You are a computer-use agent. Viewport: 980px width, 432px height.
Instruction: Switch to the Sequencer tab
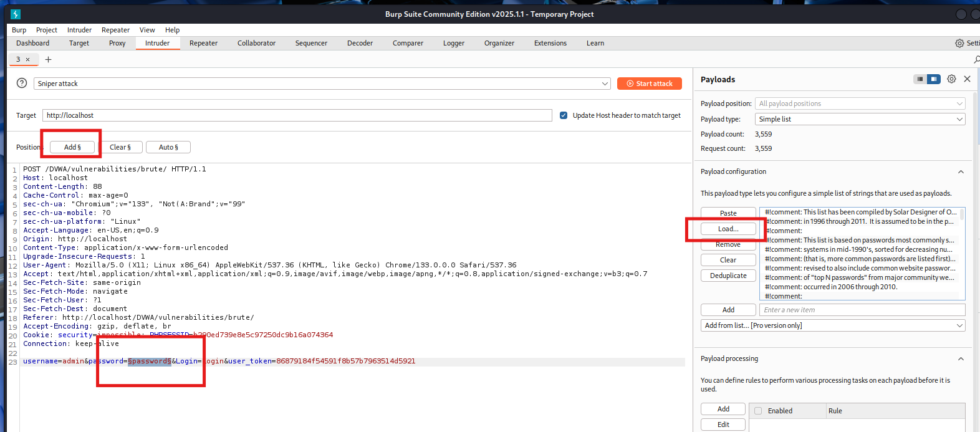point(311,43)
